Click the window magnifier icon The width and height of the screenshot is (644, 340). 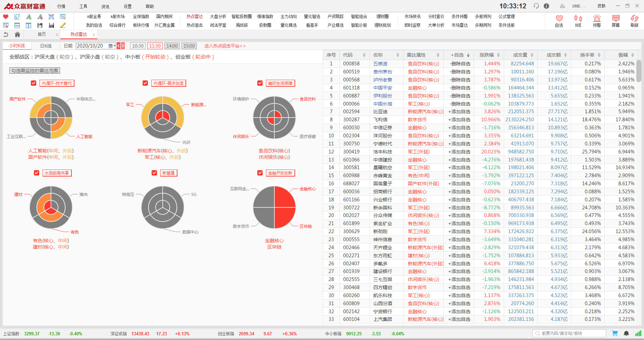click(x=63, y=17)
